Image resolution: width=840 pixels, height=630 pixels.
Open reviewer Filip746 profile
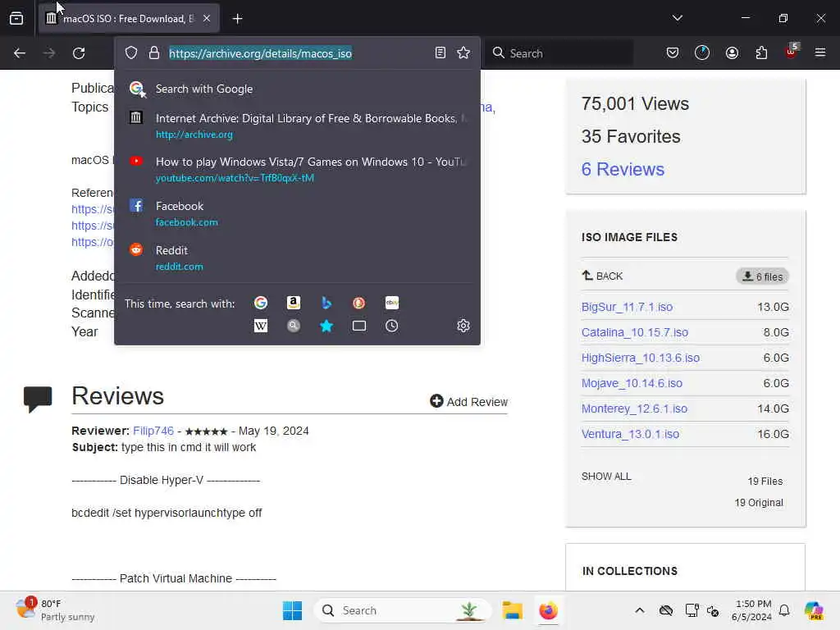coord(153,431)
